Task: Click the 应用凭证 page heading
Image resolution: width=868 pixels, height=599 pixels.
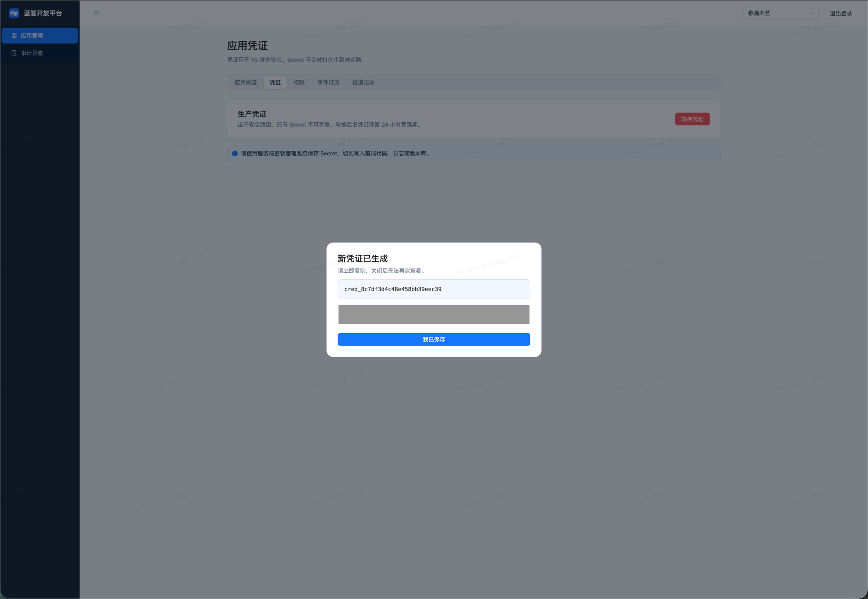Action: (247, 46)
